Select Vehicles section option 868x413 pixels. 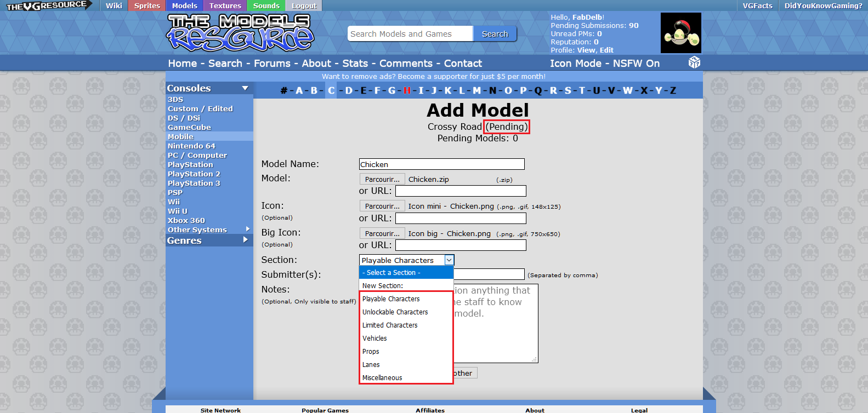[406, 339]
